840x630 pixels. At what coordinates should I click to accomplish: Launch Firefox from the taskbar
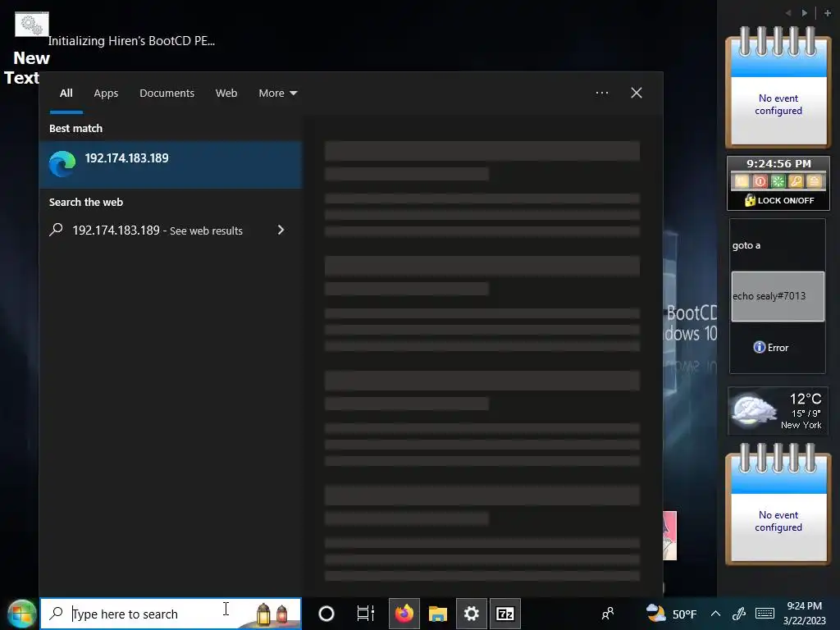pyautogui.click(x=404, y=614)
